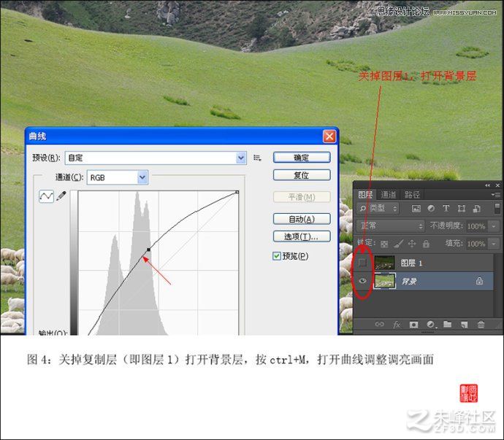Lock position move icon

pyautogui.click(x=412, y=244)
